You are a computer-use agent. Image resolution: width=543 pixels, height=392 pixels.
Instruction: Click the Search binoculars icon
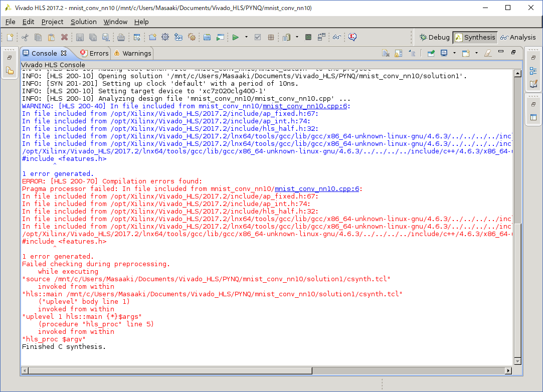click(336, 37)
